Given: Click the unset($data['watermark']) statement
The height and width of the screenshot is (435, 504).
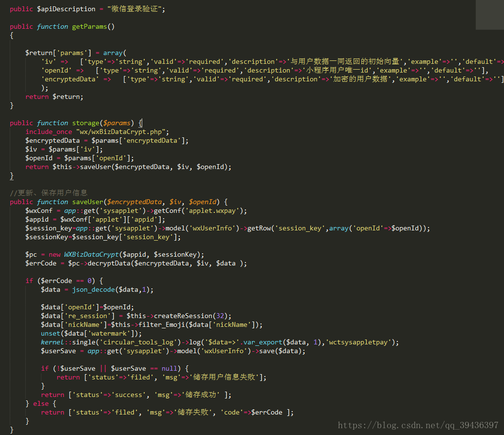Looking at the screenshot, I should click(x=91, y=334).
